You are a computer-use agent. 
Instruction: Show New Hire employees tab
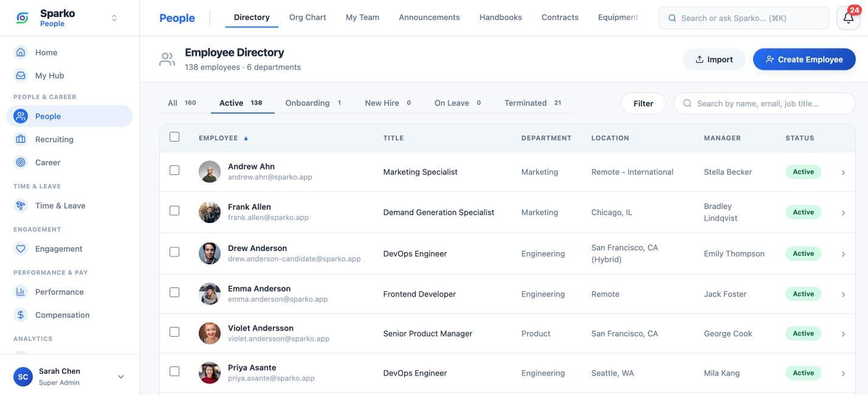point(388,103)
